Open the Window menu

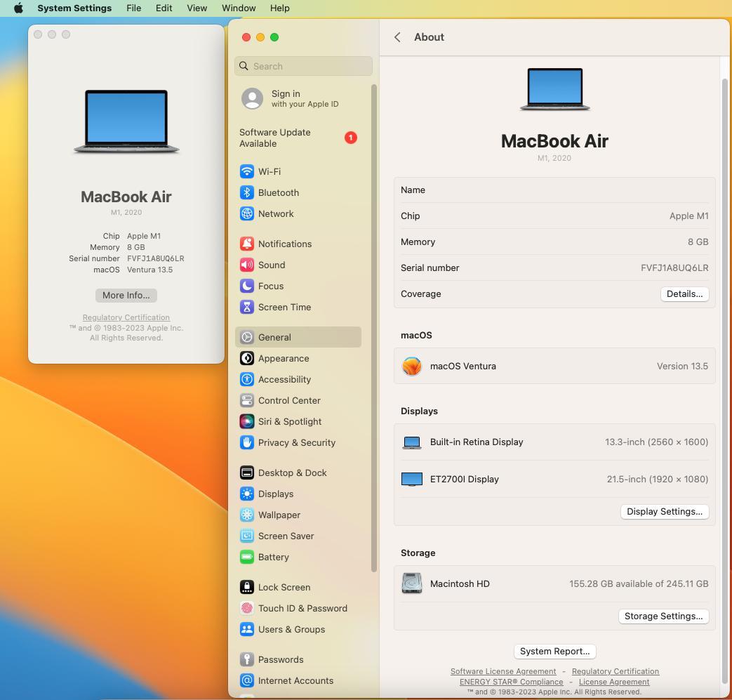click(238, 8)
